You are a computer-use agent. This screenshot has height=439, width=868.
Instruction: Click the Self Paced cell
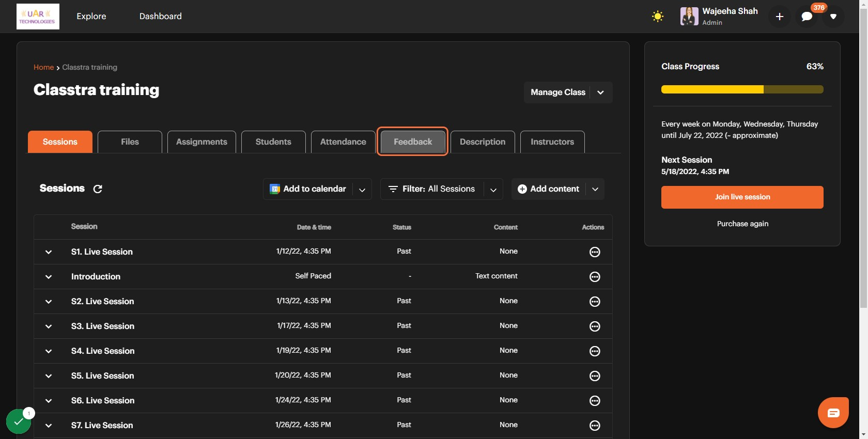tap(313, 276)
